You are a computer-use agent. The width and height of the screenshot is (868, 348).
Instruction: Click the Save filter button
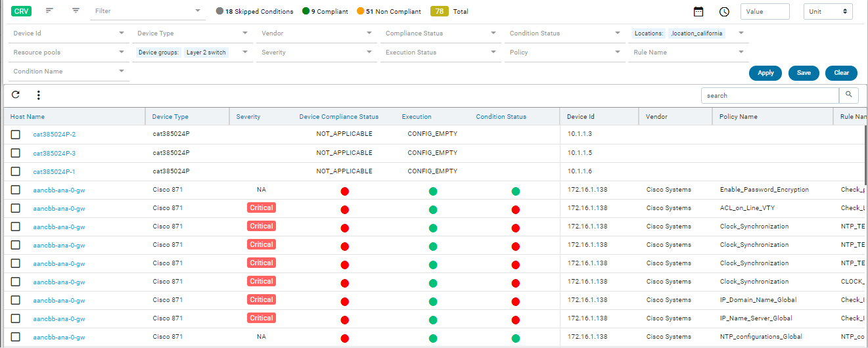[x=804, y=73]
